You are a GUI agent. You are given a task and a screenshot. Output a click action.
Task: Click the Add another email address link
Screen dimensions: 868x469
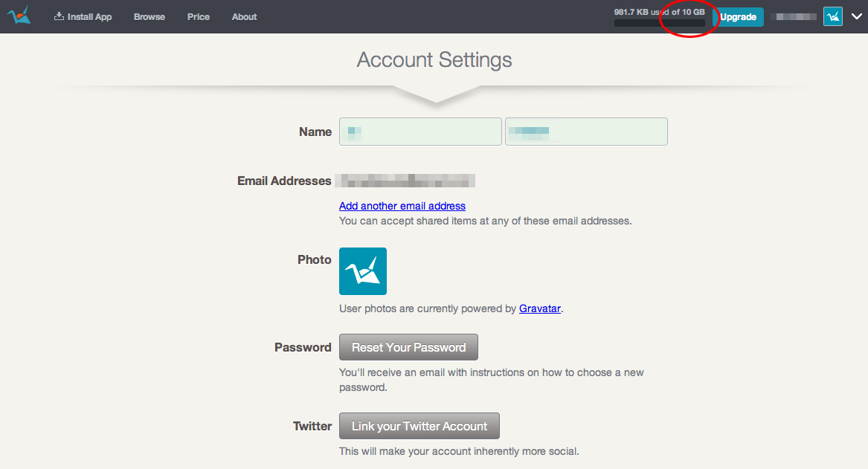pos(402,206)
